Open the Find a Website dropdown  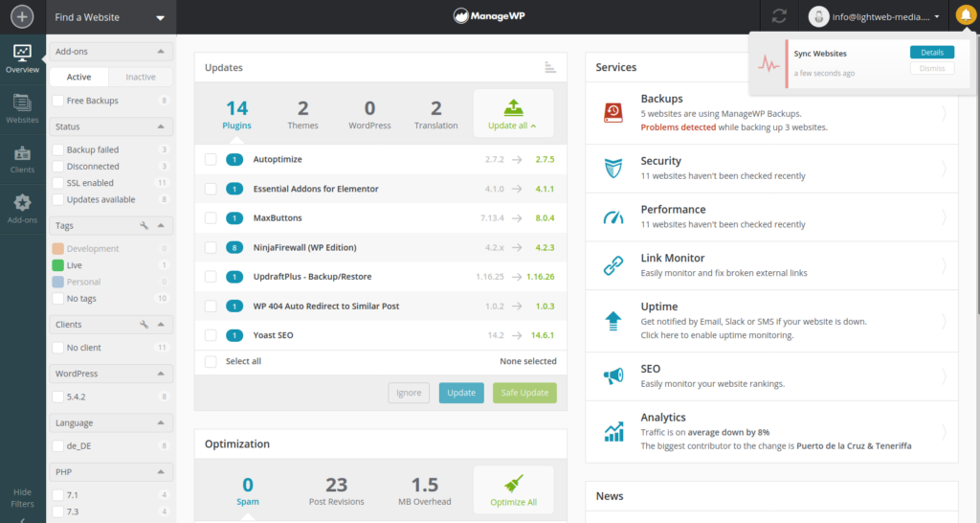click(111, 17)
